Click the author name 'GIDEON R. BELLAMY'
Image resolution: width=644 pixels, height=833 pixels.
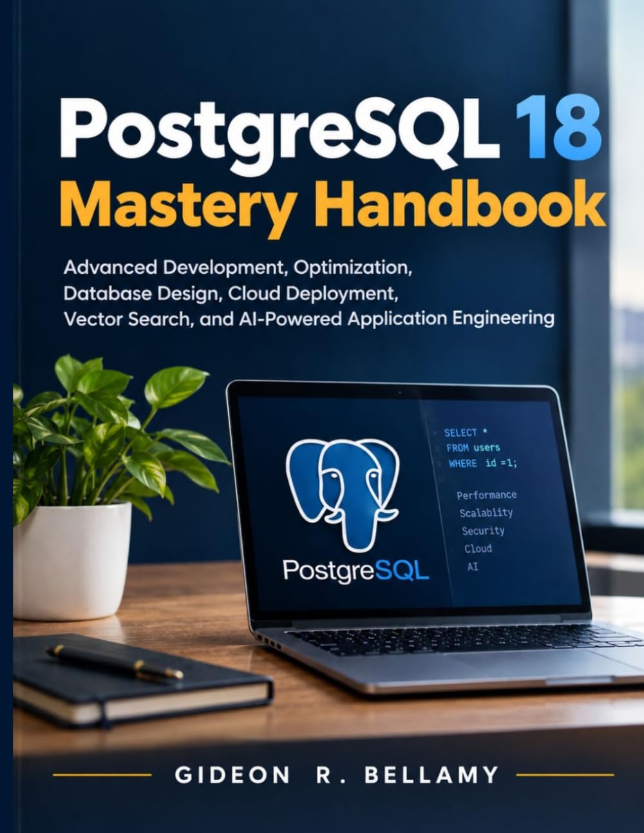coord(337,774)
